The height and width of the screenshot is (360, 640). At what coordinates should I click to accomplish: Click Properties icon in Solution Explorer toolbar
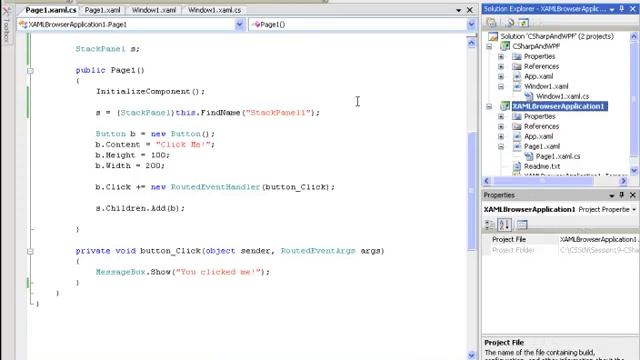click(x=491, y=22)
